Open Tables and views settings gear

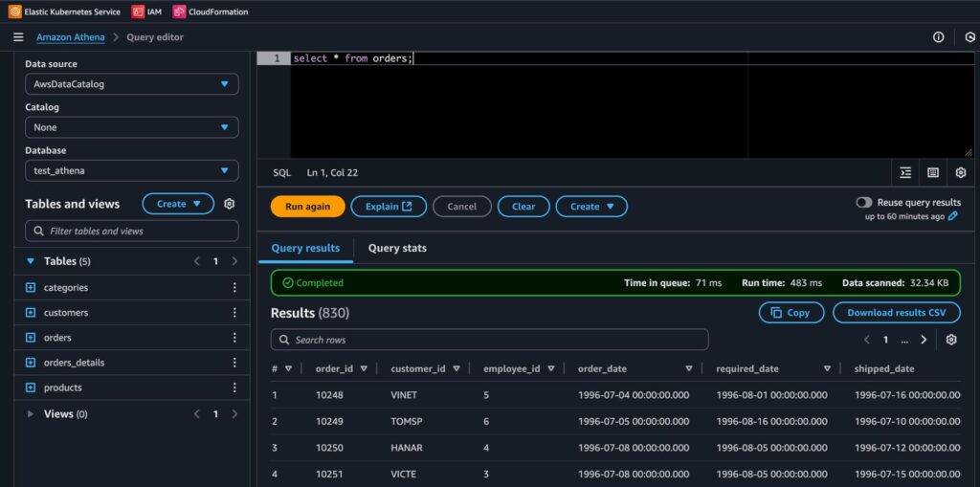tap(230, 204)
